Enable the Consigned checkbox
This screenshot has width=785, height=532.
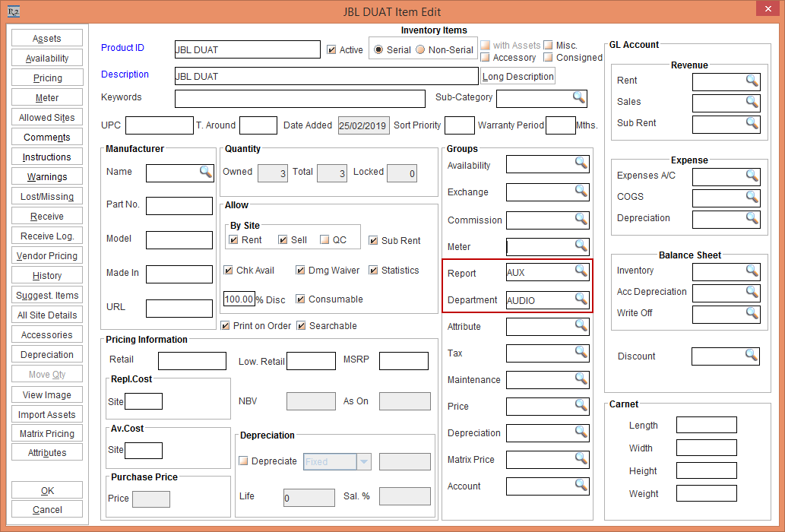548,57
